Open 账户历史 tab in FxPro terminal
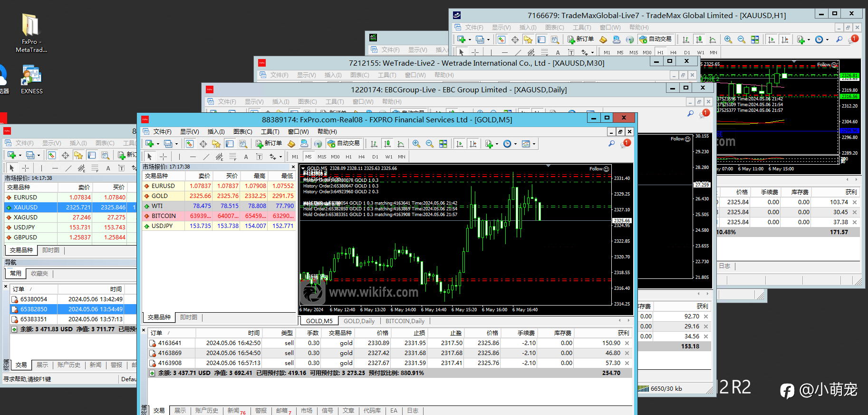 point(207,411)
